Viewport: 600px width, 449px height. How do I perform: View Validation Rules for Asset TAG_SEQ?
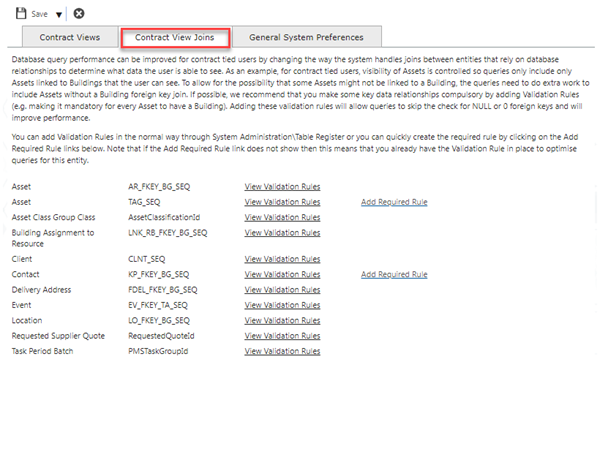(282, 202)
